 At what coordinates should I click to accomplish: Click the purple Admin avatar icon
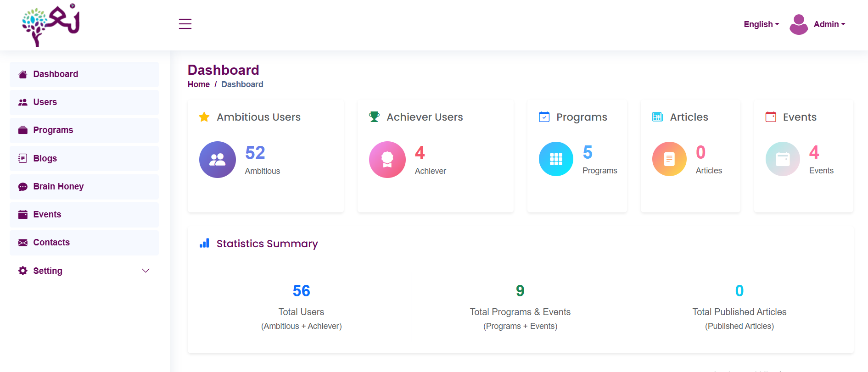point(799,24)
